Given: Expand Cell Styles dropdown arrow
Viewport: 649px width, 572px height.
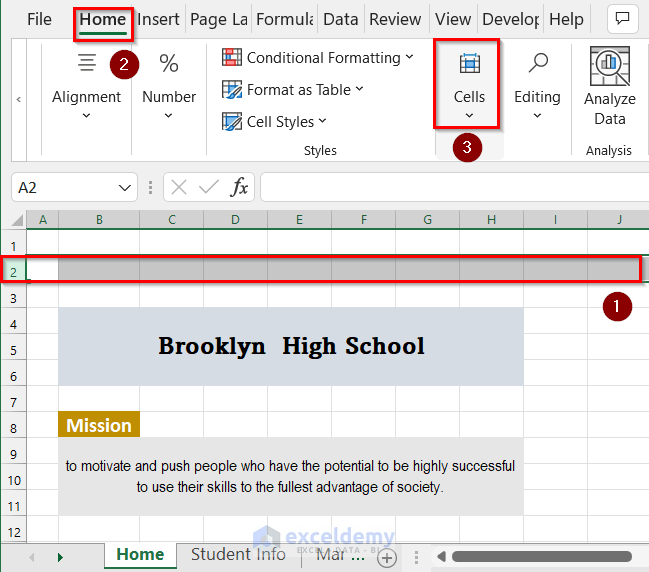Looking at the screenshot, I should pyautogui.click(x=322, y=121).
